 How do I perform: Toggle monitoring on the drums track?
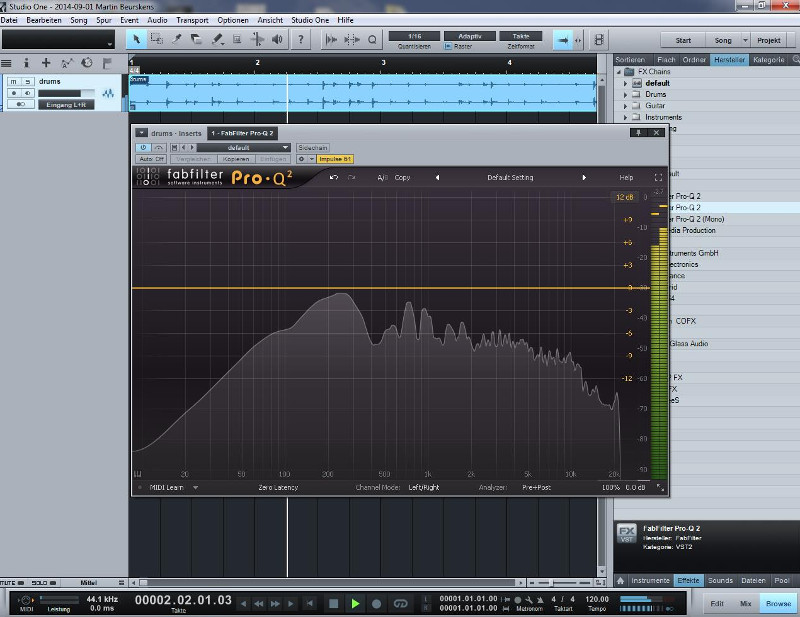point(28,93)
